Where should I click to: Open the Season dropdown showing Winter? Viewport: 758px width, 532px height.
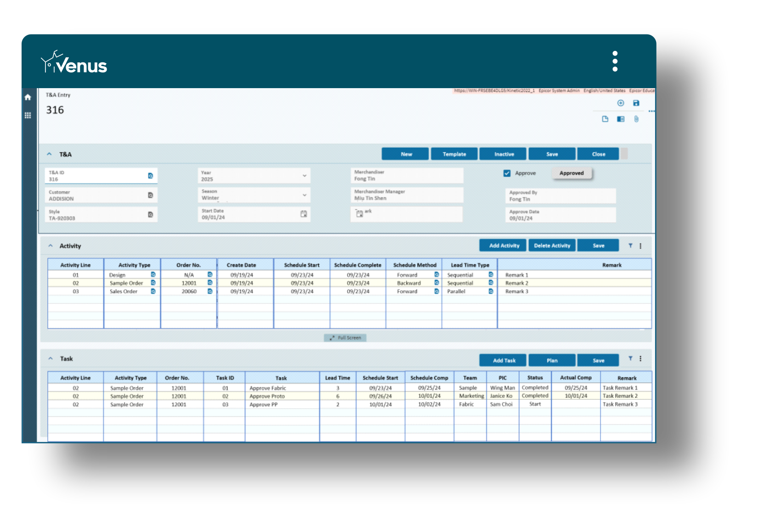(304, 195)
